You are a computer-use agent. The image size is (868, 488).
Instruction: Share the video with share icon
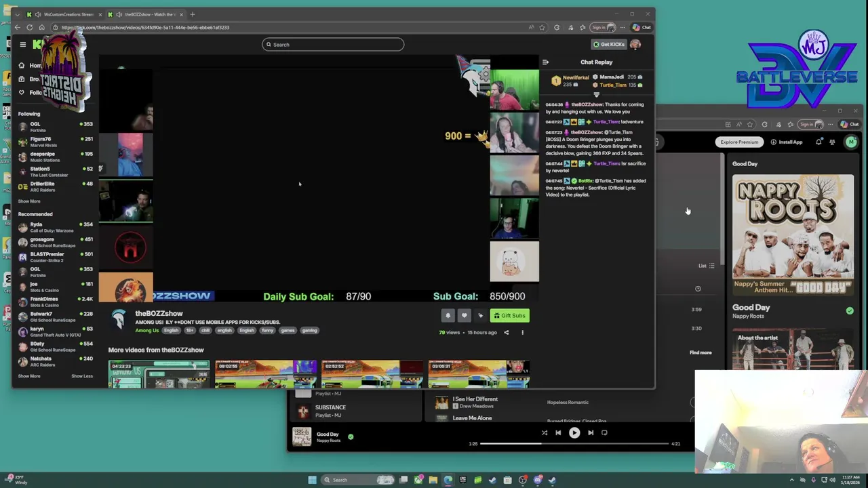[x=506, y=333]
